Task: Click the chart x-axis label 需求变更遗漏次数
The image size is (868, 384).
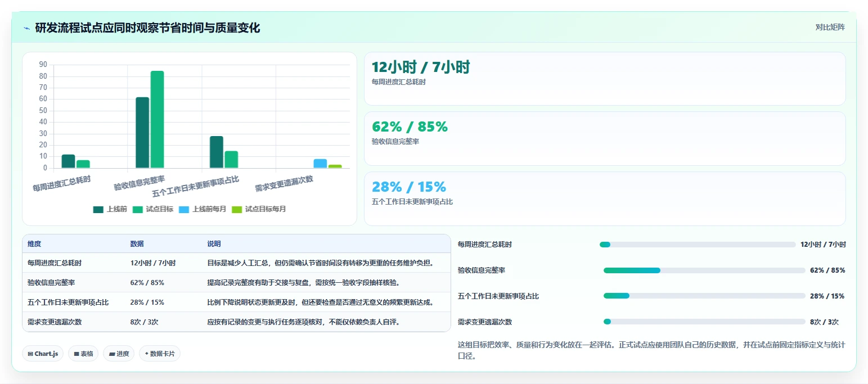Action: tap(284, 183)
